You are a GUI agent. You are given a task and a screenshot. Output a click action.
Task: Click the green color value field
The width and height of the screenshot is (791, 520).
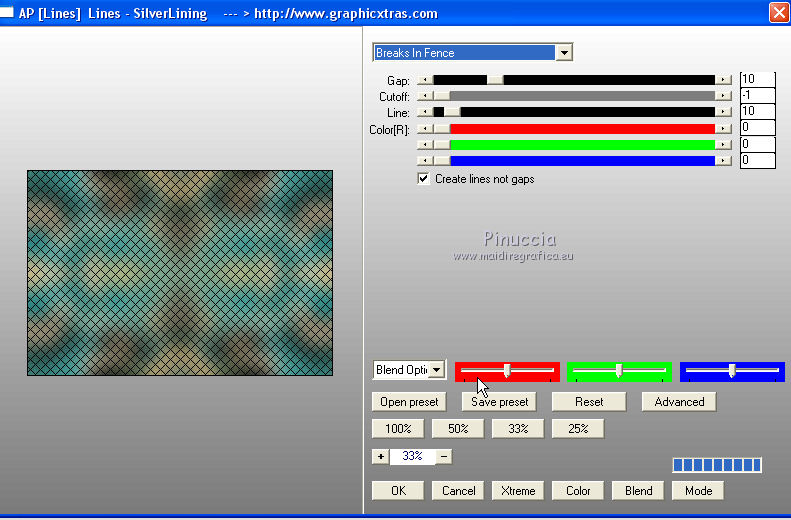tap(757, 144)
